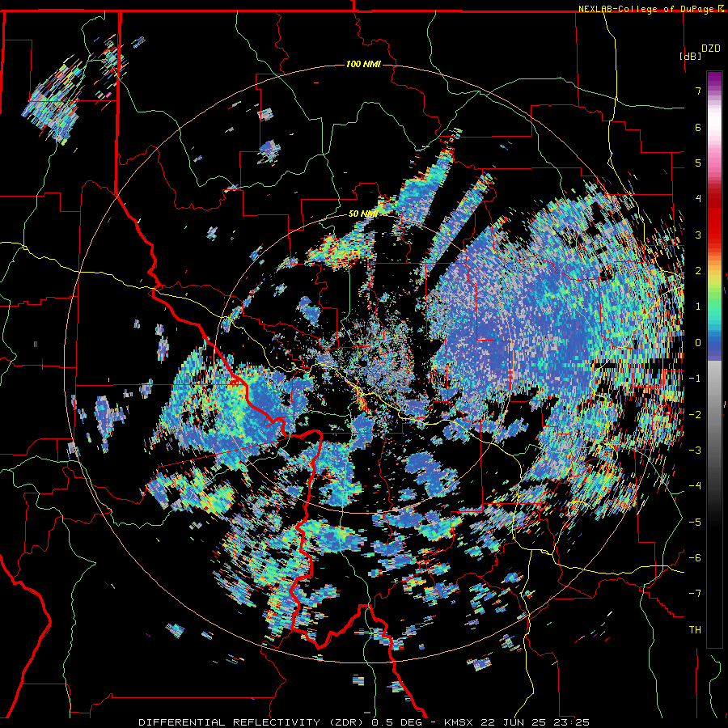
Task: Click the 2 value on the scale
Action: [x=698, y=271]
